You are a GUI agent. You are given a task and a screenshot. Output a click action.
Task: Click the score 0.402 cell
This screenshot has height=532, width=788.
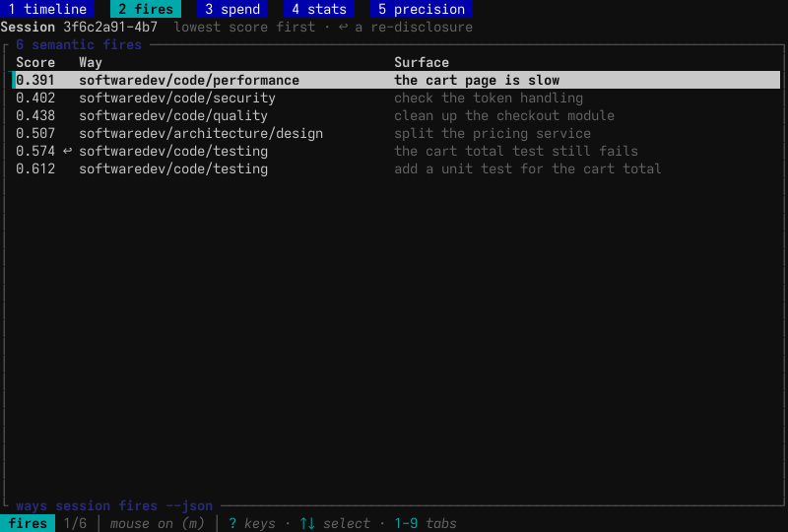[35, 98]
